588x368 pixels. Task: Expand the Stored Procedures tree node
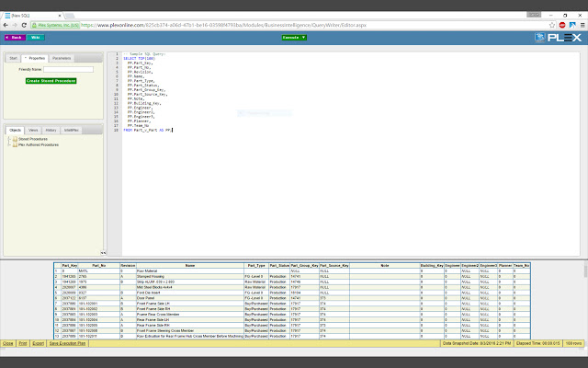(9, 139)
